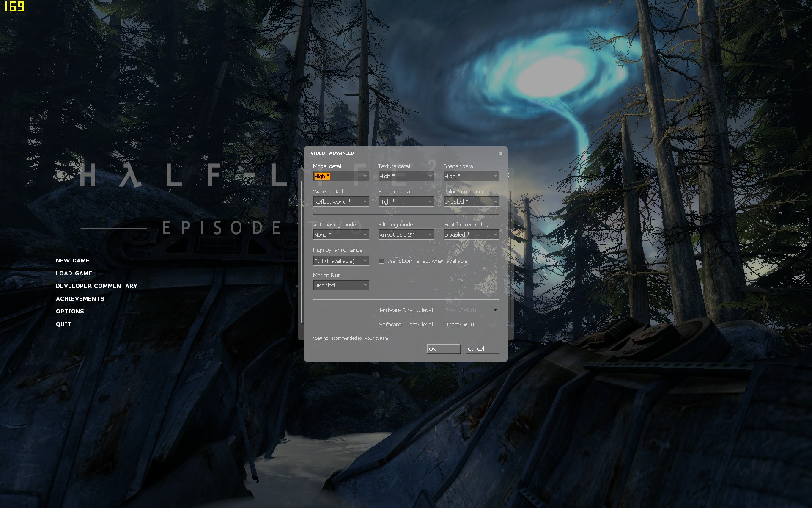The width and height of the screenshot is (812, 508).
Task: Open the Texture detail dropdown
Action: coord(406,176)
